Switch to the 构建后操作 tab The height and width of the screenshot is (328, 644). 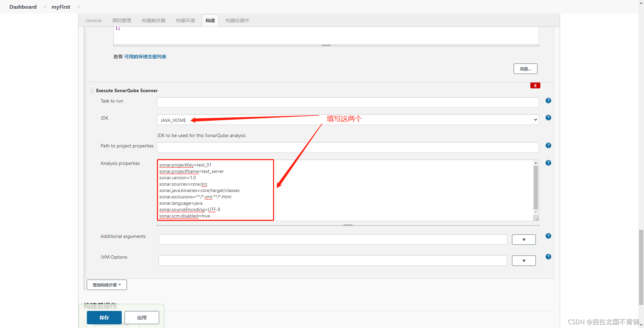click(x=237, y=20)
